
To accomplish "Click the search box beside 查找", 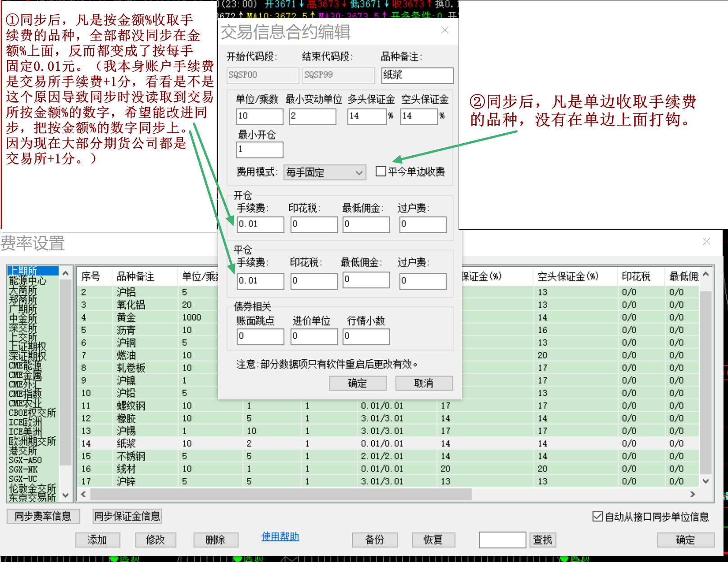I will tap(502, 539).
